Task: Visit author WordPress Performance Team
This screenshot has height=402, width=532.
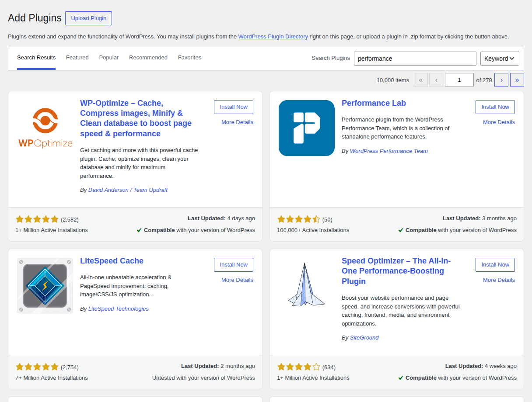Action: [389, 151]
